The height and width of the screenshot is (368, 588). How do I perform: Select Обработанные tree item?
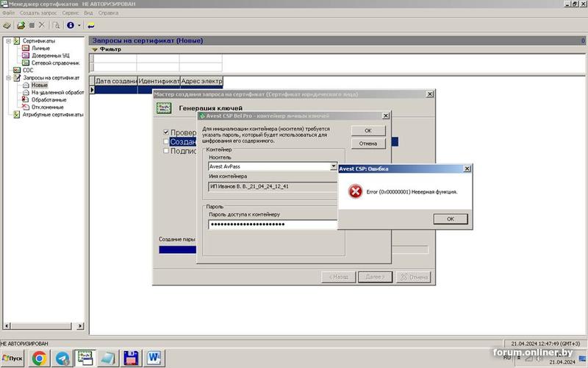tap(49, 99)
